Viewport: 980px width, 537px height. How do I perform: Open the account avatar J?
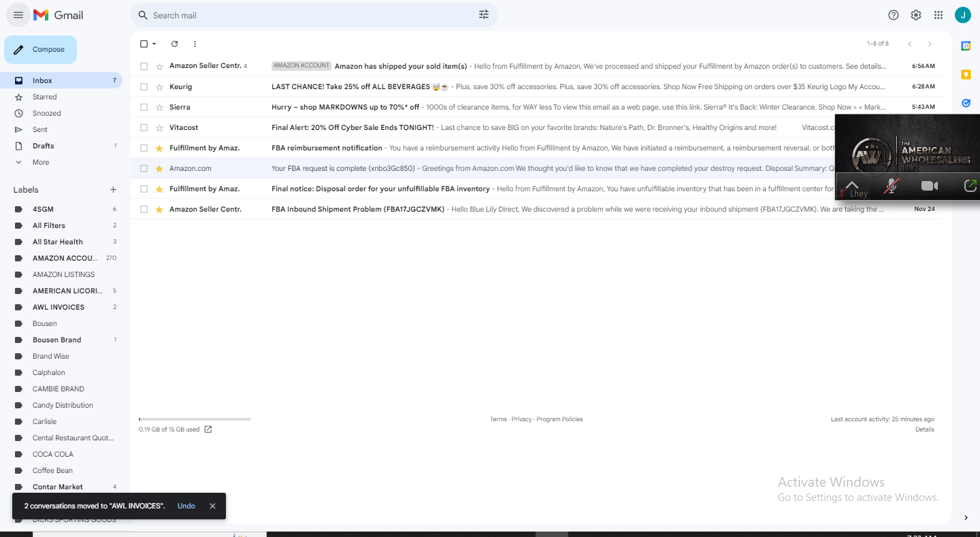pyautogui.click(x=962, y=15)
